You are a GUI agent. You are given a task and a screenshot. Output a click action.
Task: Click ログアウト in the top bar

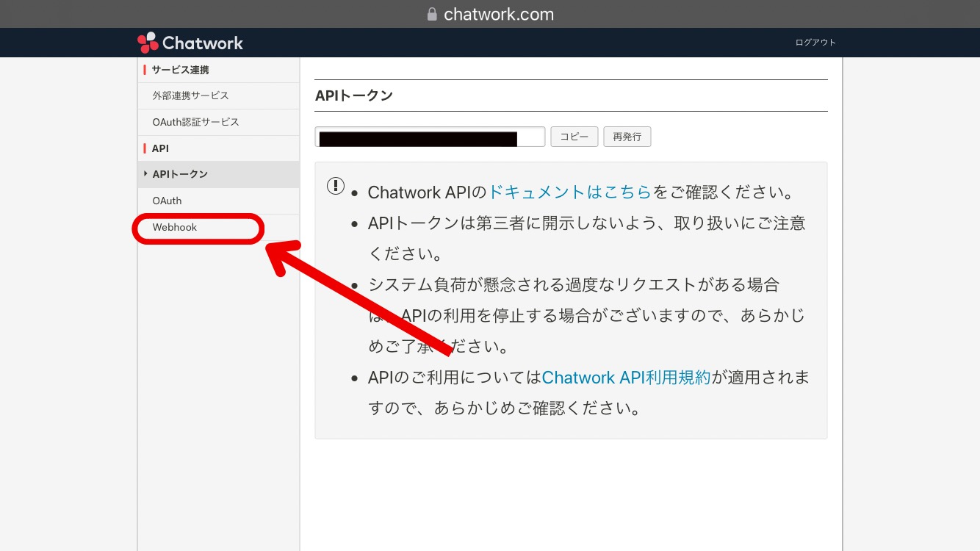[x=815, y=42]
